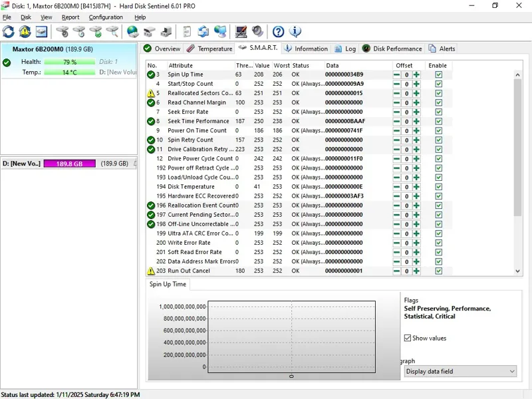Switch to the Temperature tab
This screenshot has width=532, height=399.
tap(209, 49)
